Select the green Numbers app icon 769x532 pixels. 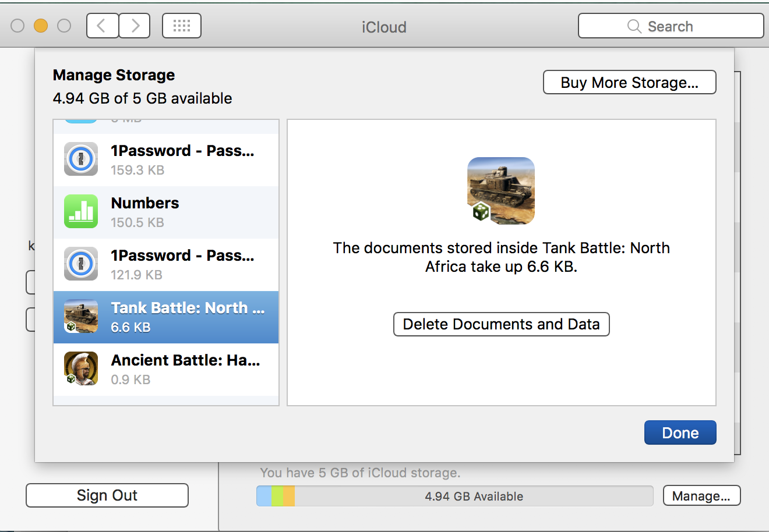pos(81,212)
